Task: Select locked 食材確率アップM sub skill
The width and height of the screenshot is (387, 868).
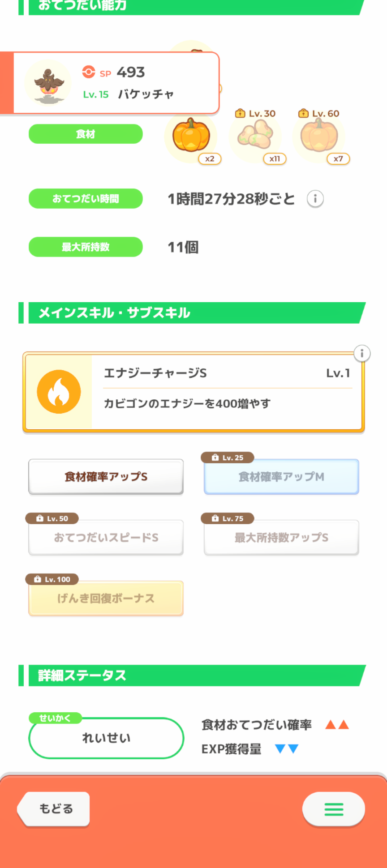Action: click(281, 477)
